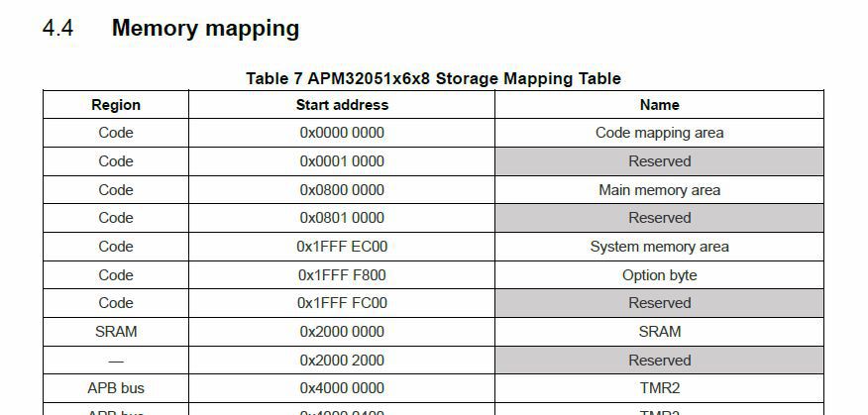Select the 0x4000 0000 address cell
This screenshot has height=415, width=868.
coord(342,388)
